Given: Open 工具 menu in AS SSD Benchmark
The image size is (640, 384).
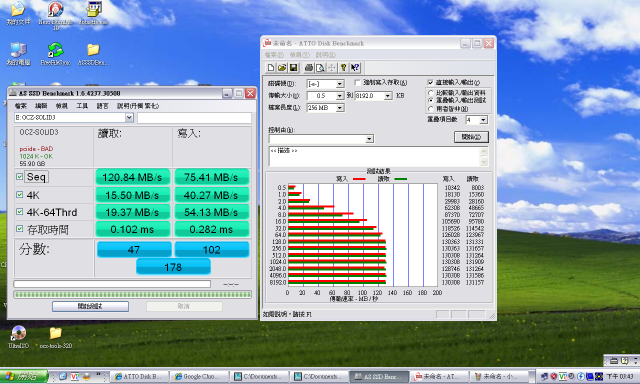Looking at the screenshot, I should coord(82,106).
